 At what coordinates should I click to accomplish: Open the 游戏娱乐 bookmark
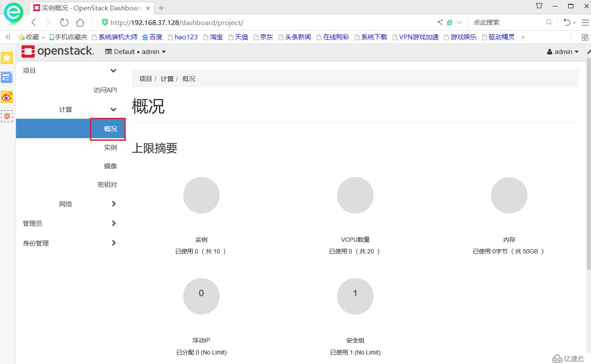click(x=460, y=37)
